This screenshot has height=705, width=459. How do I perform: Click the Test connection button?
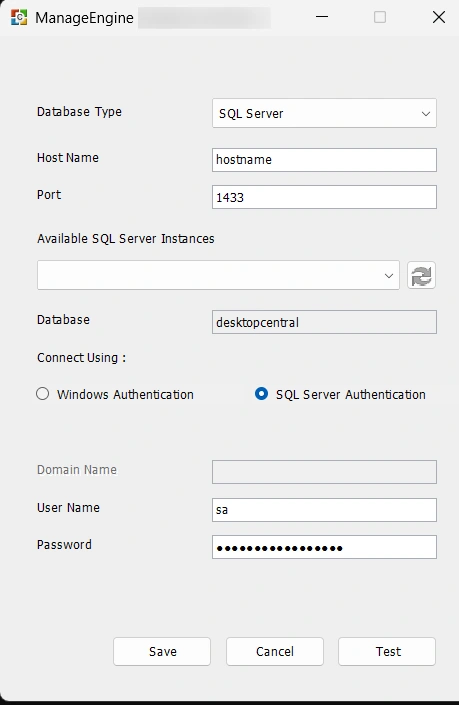click(387, 651)
